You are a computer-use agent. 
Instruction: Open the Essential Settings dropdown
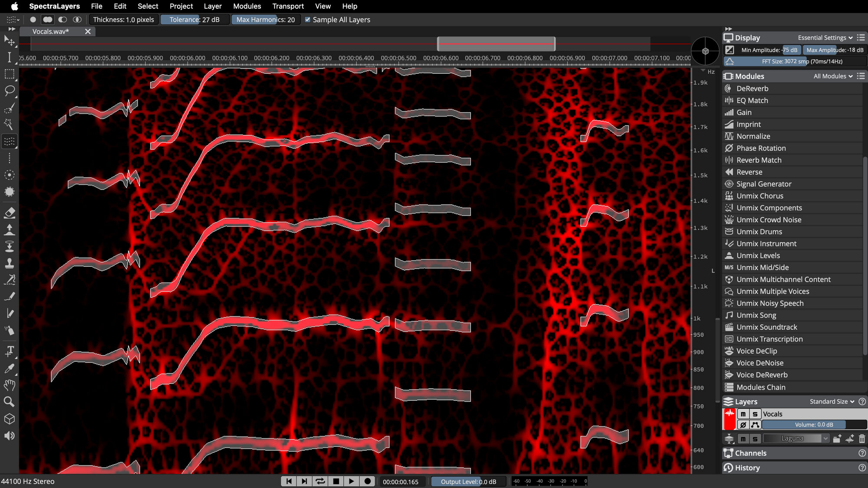tap(825, 38)
